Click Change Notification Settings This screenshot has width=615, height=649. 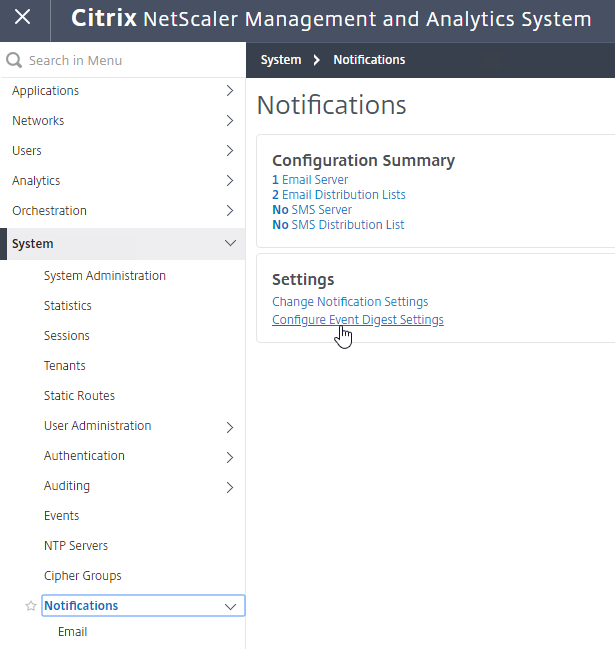tap(350, 302)
